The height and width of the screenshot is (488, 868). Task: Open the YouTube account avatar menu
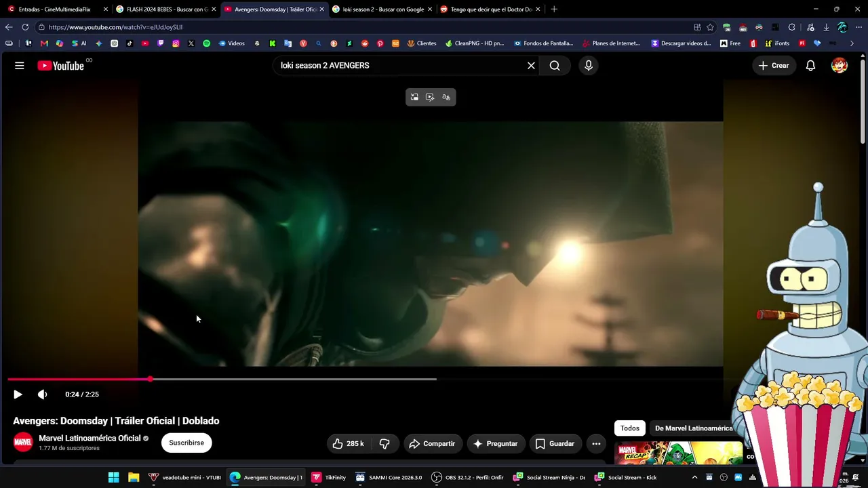click(840, 66)
